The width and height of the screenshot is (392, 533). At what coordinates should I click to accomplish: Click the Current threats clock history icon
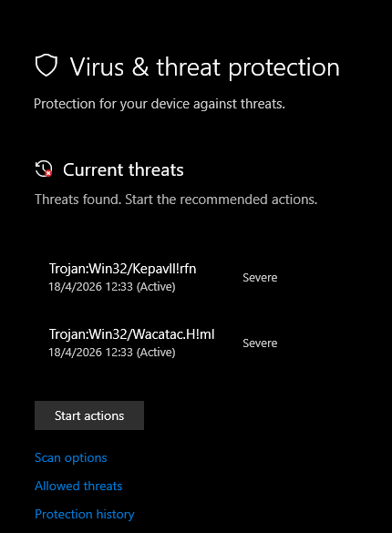click(44, 169)
